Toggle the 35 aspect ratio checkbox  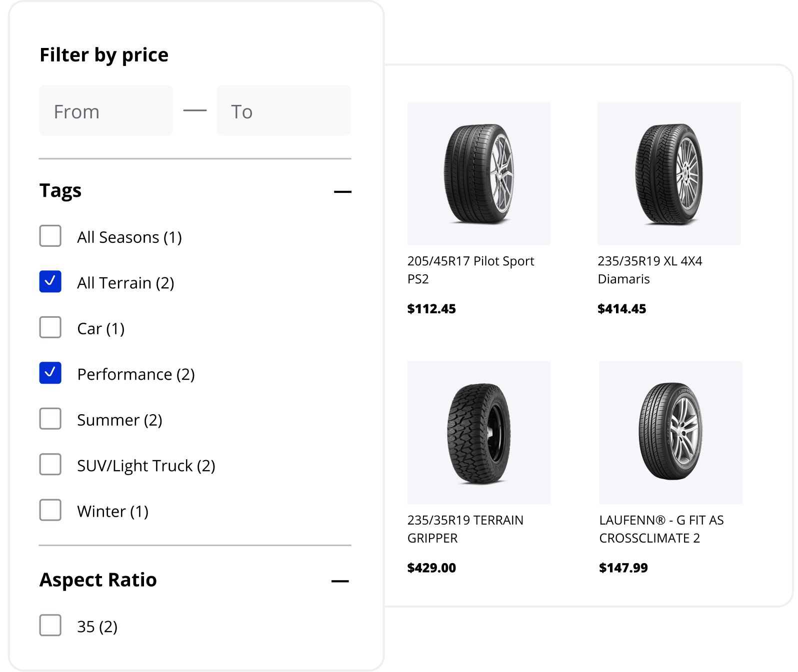(50, 626)
